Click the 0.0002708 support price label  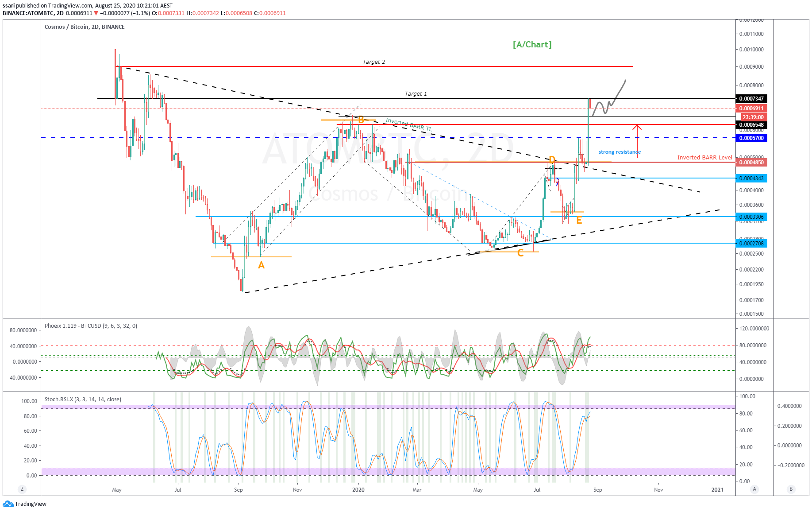point(751,244)
